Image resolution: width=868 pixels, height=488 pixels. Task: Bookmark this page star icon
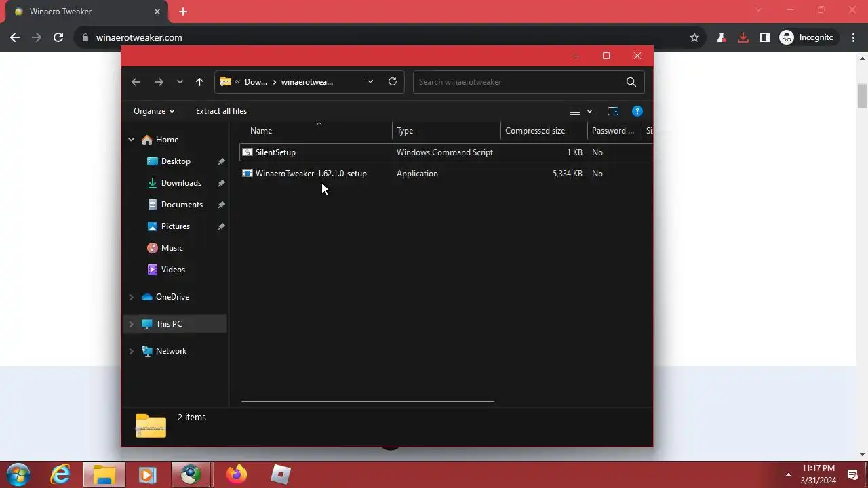click(x=694, y=37)
